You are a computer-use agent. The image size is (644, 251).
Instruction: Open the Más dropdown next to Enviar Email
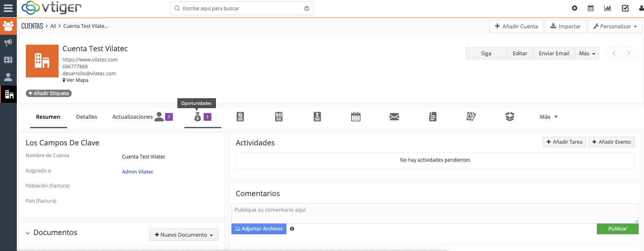[587, 54]
